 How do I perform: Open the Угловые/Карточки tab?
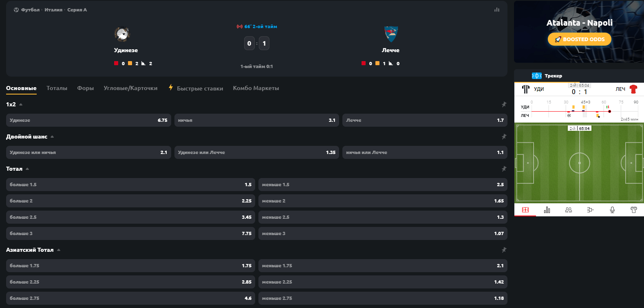tap(130, 88)
